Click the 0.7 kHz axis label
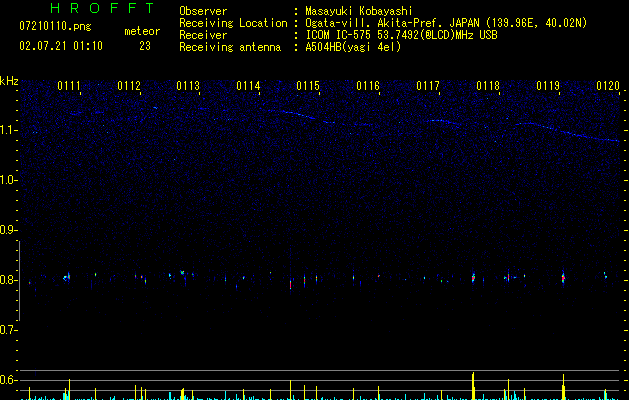629x400 pixels. coord(8,330)
